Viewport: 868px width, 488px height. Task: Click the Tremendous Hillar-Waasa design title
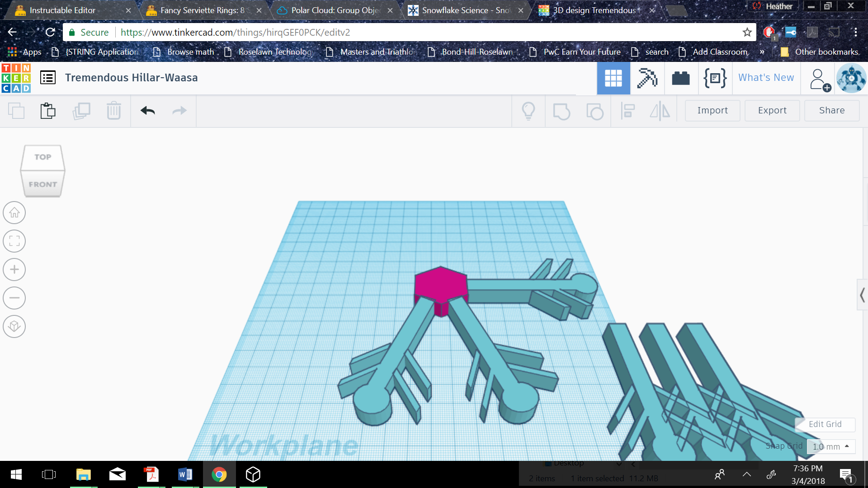pyautogui.click(x=131, y=78)
